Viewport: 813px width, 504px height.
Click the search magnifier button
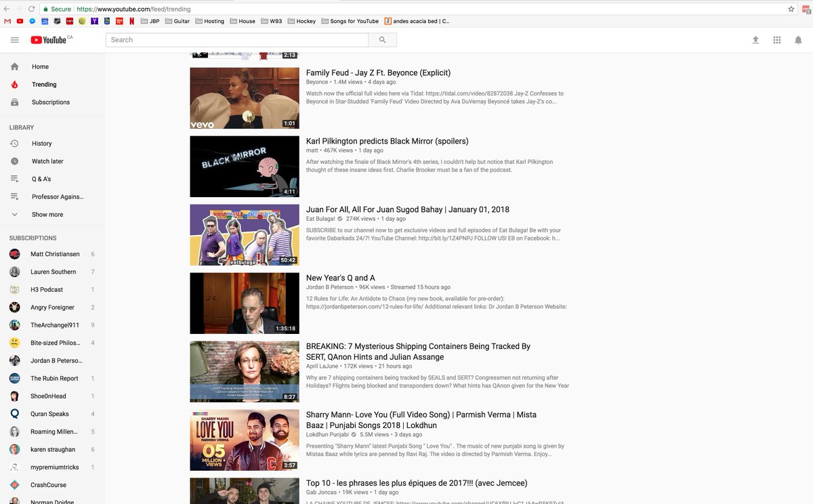(x=382, y=40)
